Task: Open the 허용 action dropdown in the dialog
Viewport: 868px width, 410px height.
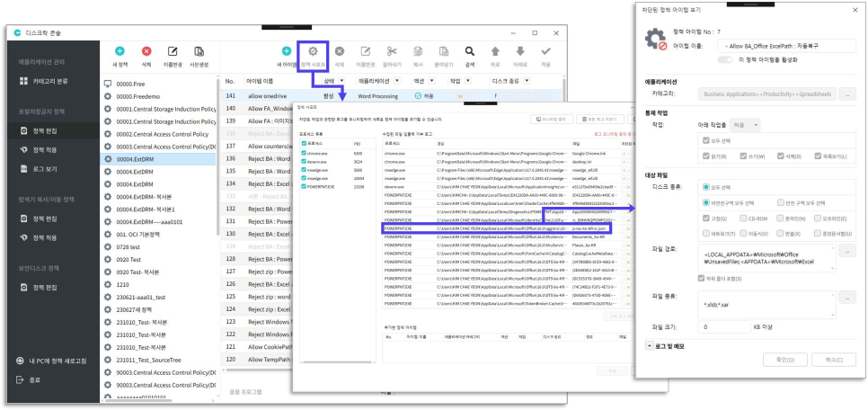Action: tap(745, 125)
